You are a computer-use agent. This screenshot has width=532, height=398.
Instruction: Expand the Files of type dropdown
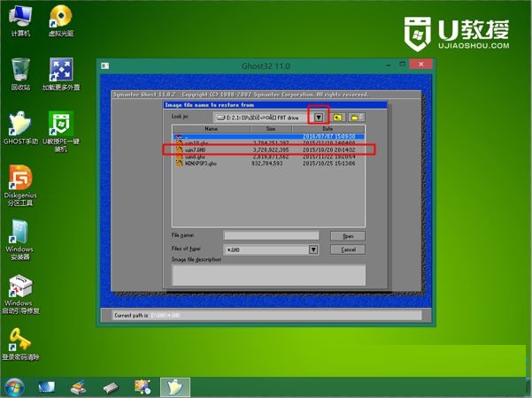pos(313,249)
